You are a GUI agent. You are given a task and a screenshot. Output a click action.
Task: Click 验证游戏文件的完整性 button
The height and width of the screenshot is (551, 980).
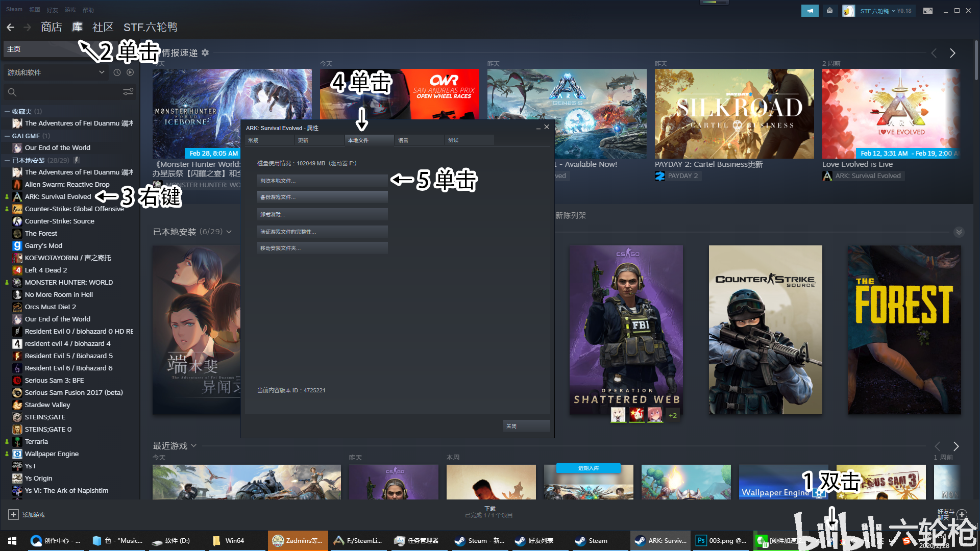coord(322,232)
